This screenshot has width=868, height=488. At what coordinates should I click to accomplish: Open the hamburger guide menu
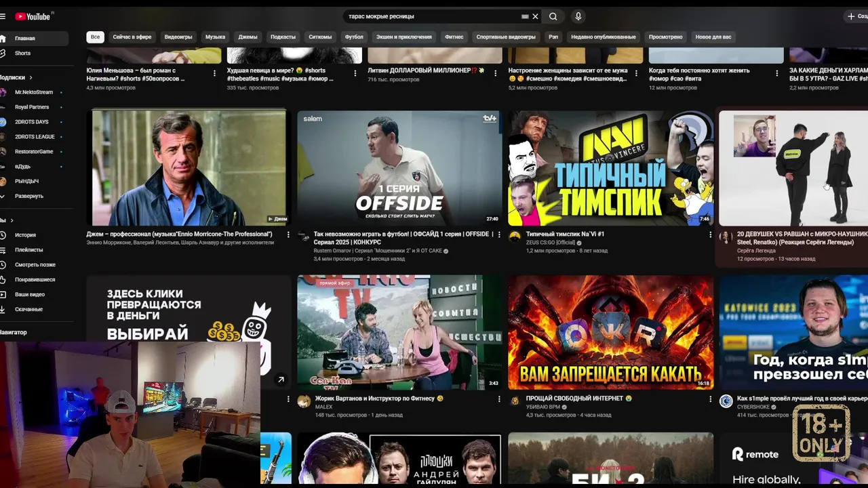click(3, 16)
